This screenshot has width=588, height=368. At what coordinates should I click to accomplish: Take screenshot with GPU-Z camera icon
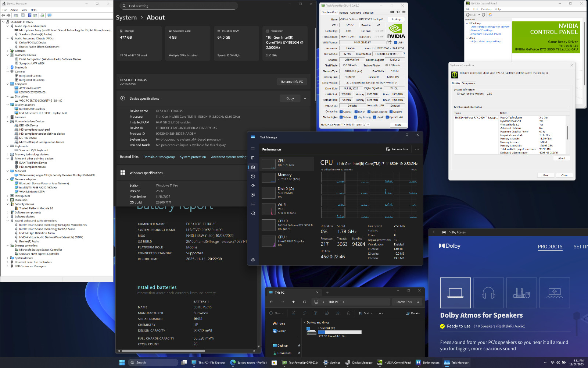(x=392, y=12)
